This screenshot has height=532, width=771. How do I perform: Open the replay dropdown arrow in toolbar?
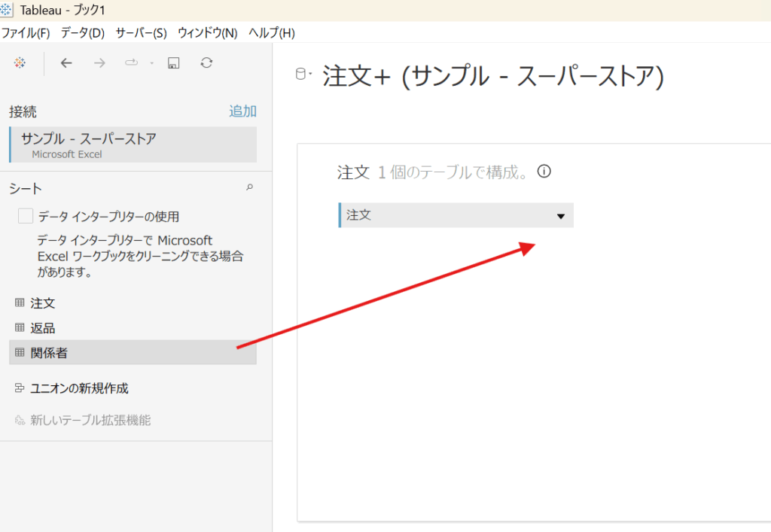[x=151, y=63]
